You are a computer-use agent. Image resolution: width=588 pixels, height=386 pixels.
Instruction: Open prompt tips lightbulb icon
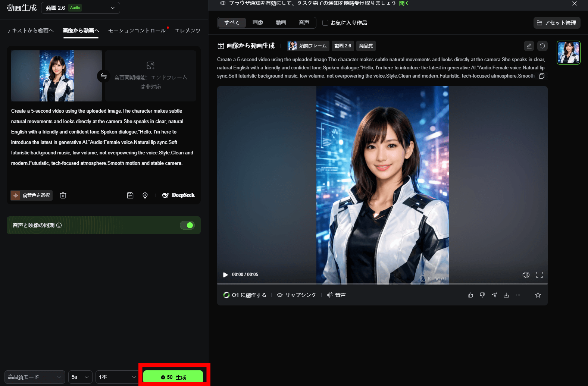click(x=145, y=195)
